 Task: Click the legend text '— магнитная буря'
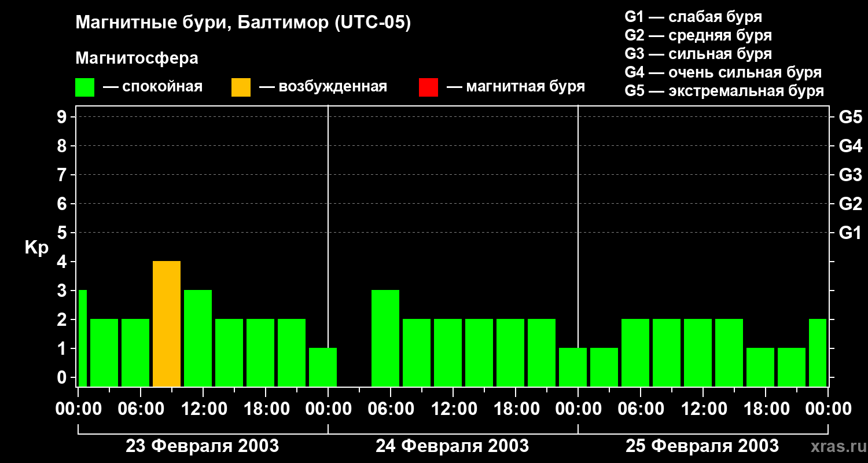click(x=516, y=87)
